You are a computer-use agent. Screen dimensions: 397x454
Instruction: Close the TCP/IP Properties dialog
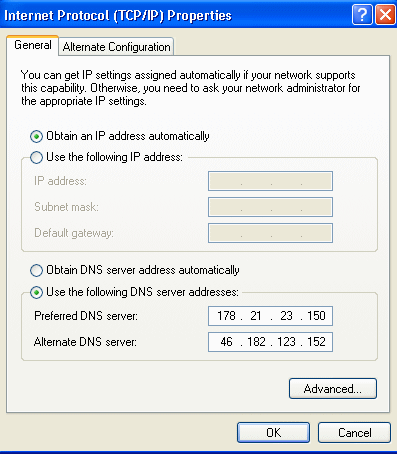pyautogui.click(x=385, y=14)
